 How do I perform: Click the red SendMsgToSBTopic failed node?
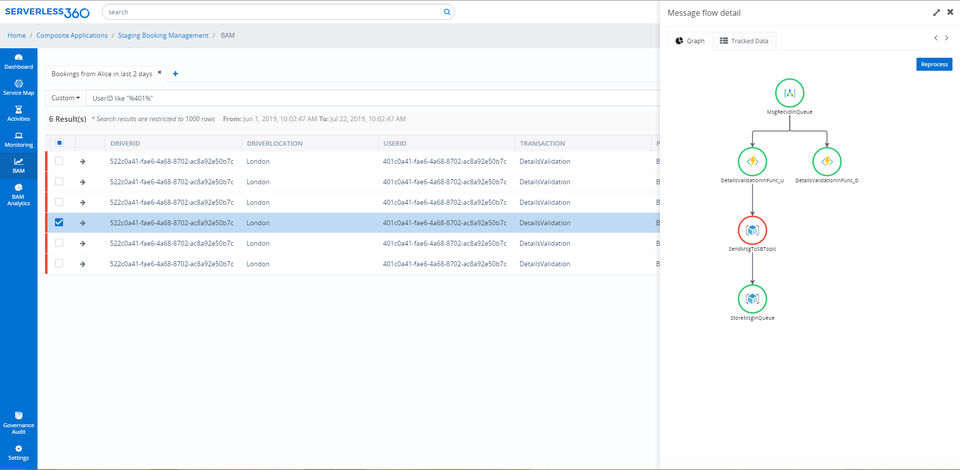click(x=752, y=230)
